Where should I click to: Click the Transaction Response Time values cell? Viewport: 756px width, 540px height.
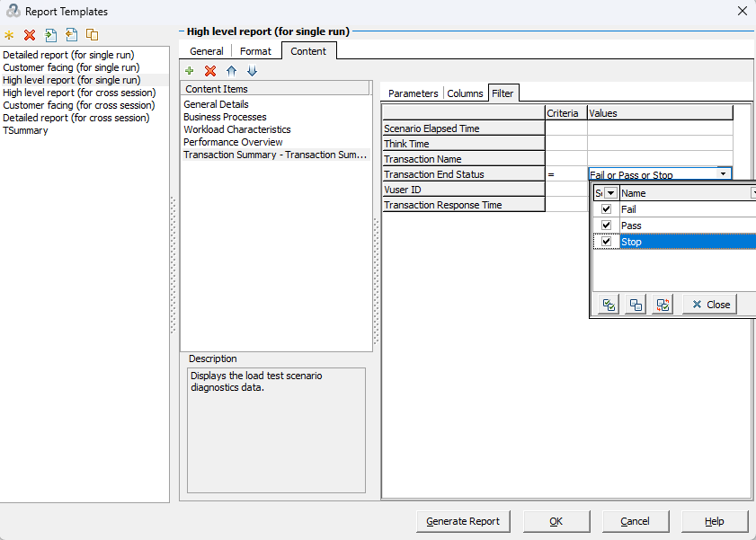click(x=660, y=205)
